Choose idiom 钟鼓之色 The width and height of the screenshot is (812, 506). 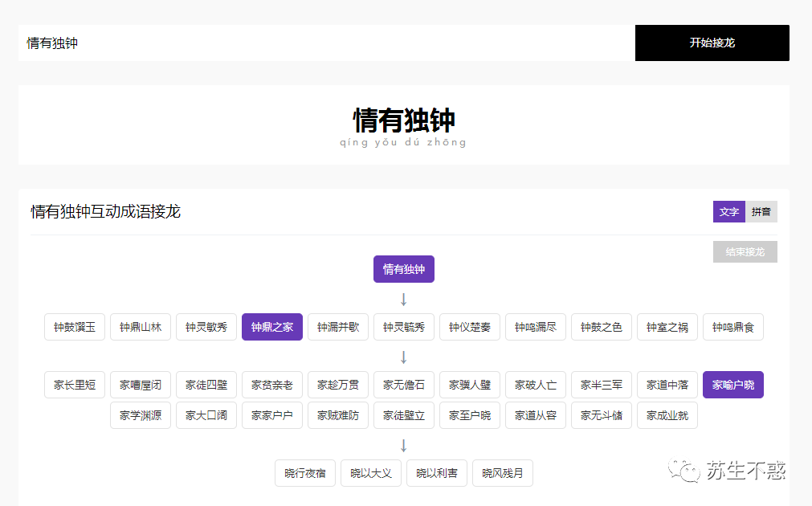(602, 327)
